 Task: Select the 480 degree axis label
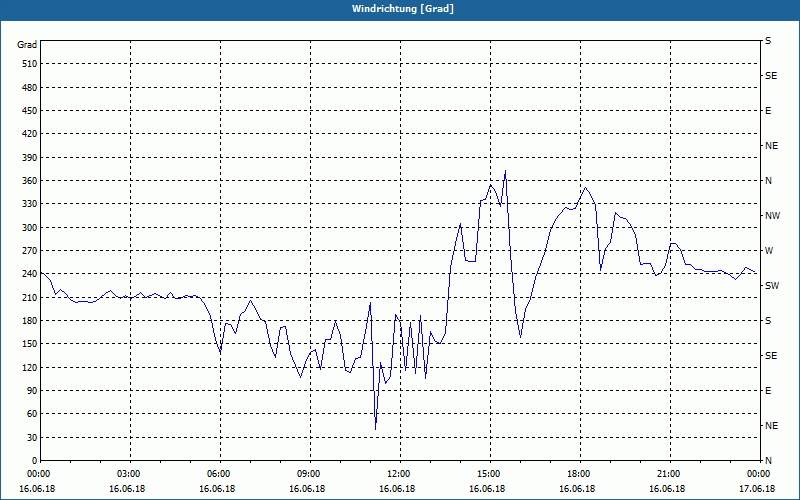pos(30,88)
